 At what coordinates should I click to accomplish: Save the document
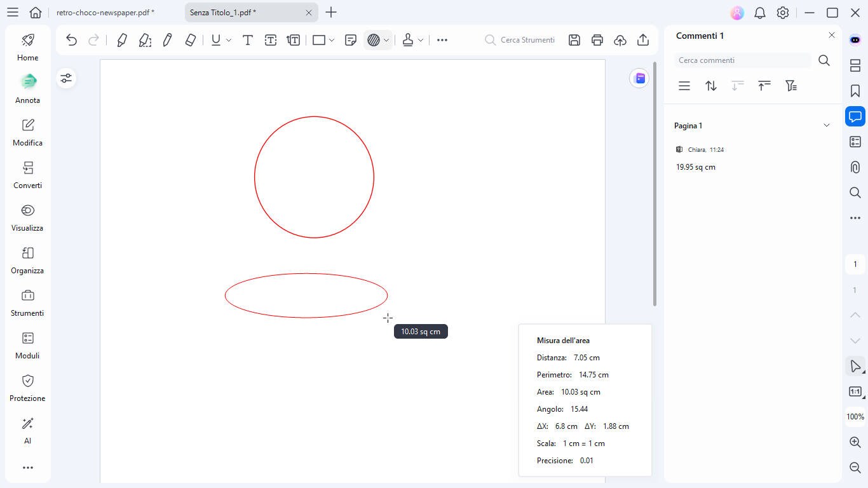(574, 40)
